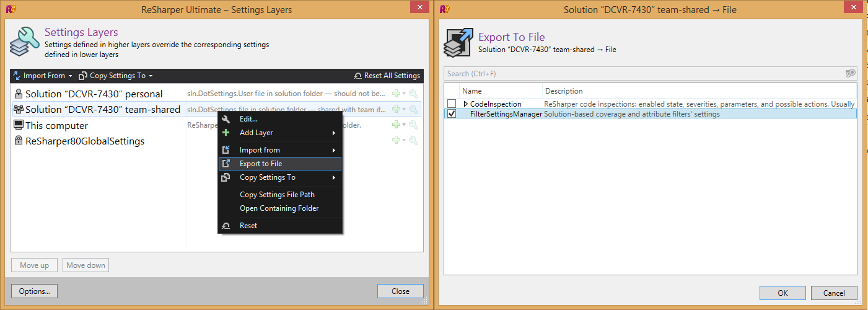Image resolution: width=868 pixels, height=310 pixels.
Task: Open add-layer dropdown arrow on personal layer row
Action: point(404,94)
